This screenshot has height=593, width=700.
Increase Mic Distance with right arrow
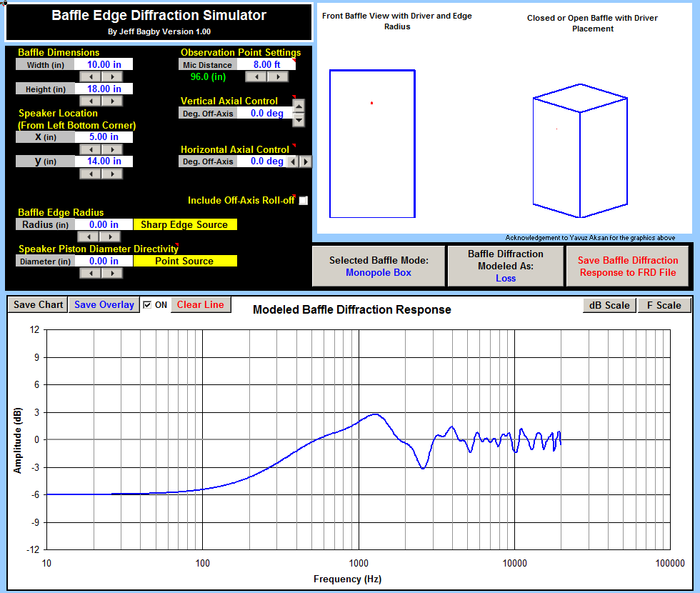278,76
